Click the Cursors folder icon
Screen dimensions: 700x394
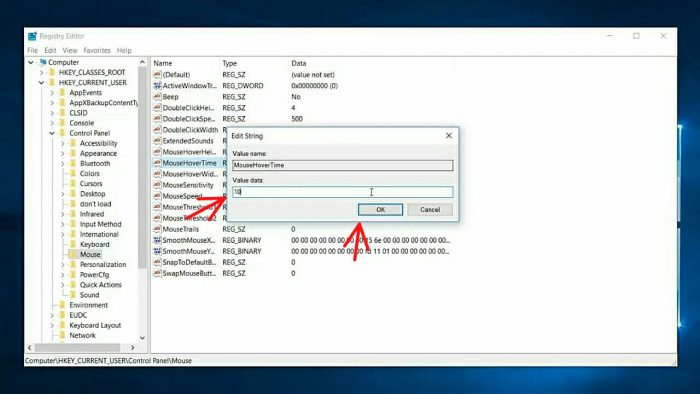tap(73, 184)
